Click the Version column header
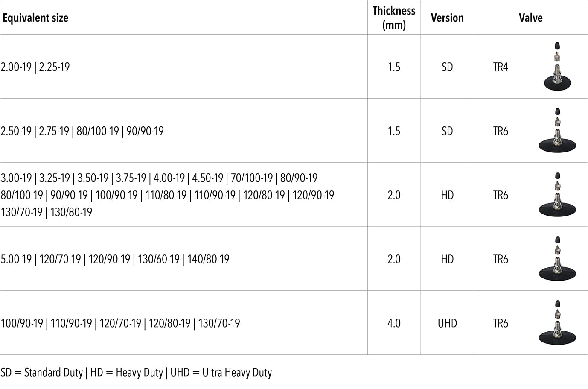The width and height of the screenshot is (588, 389). pos(447,18)
